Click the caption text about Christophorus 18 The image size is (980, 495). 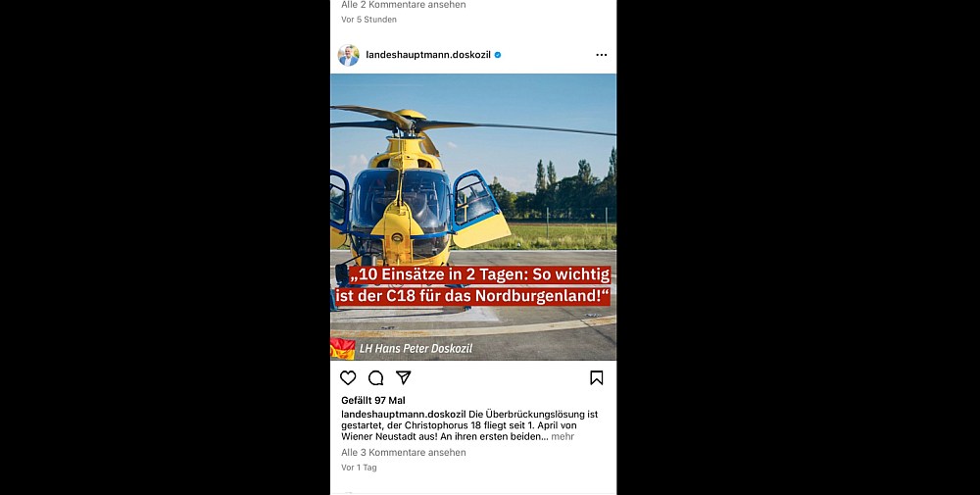pos(469,425)
